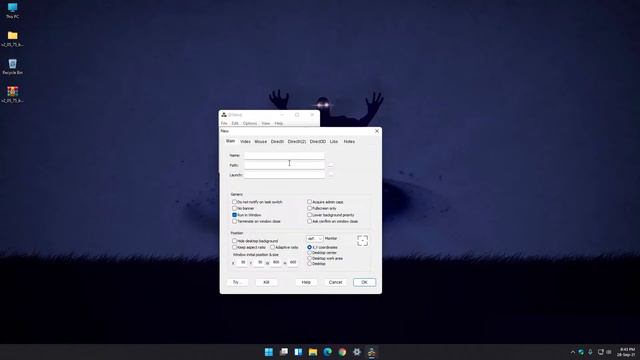The width and height of the screenshot is (640, 360).
Task: Enable Do not notify on task switch
Action: pos(234,202)
